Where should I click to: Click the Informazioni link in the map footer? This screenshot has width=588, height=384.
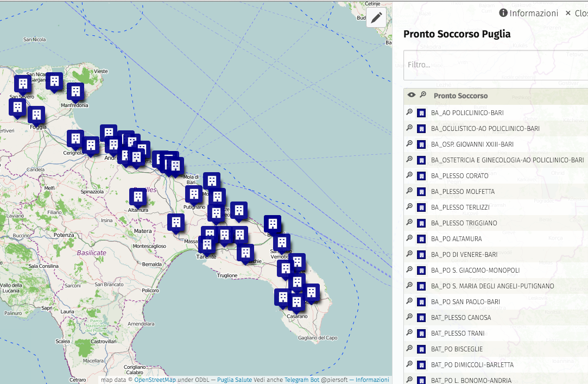(372, 380)
